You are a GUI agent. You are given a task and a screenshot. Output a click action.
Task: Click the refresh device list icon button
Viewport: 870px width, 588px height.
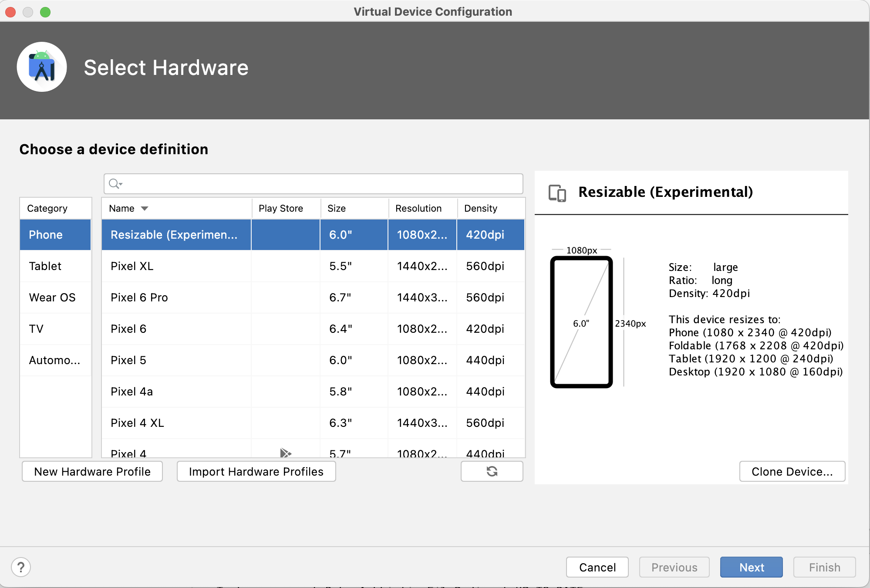(x=492, y=471)
